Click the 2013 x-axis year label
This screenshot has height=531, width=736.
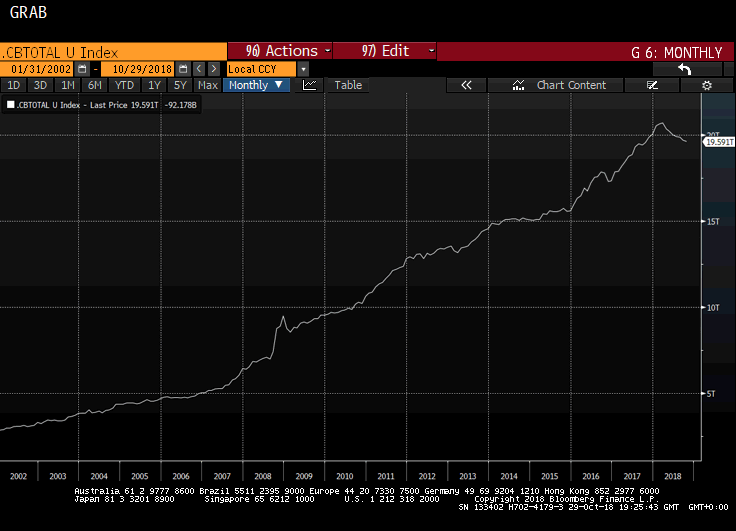pos(468,476)
